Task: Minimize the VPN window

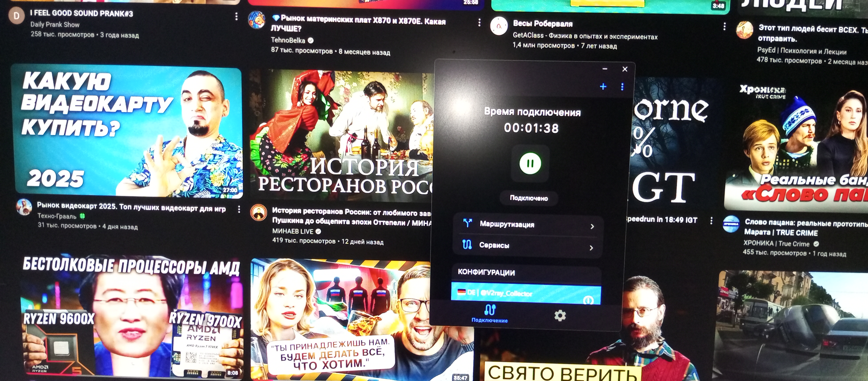Action: pos(605,69)
